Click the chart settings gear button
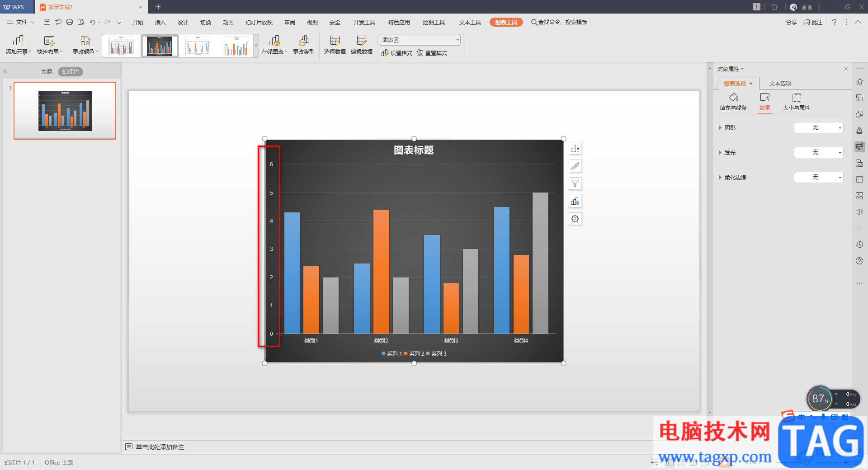 point(575,219)
